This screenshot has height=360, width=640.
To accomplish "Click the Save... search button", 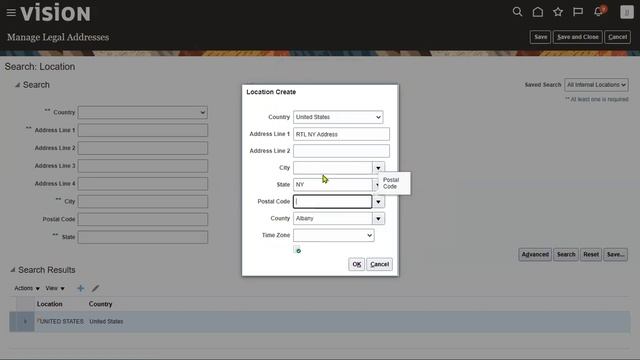I will [615, 254].
